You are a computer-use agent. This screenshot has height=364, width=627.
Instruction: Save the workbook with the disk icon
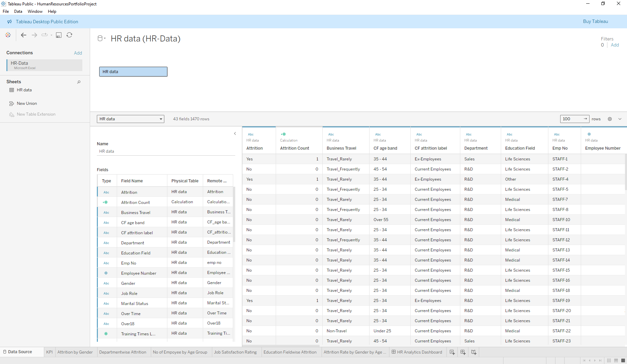click(59, 35)
